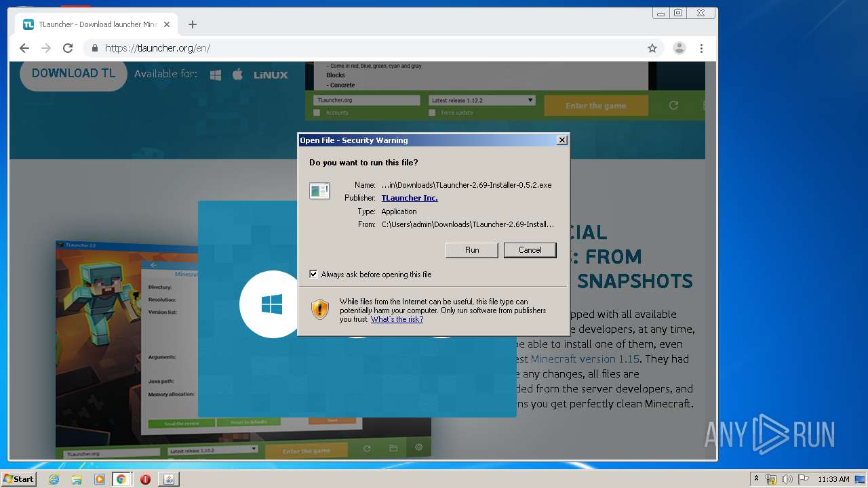This screenshot has height=488, width=868.
Task: Cancel running the installer file
Action: click(530, 250)
